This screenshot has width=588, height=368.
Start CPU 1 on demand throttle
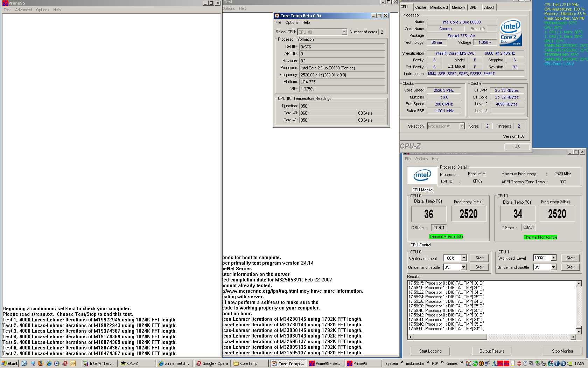pos(570,267)
